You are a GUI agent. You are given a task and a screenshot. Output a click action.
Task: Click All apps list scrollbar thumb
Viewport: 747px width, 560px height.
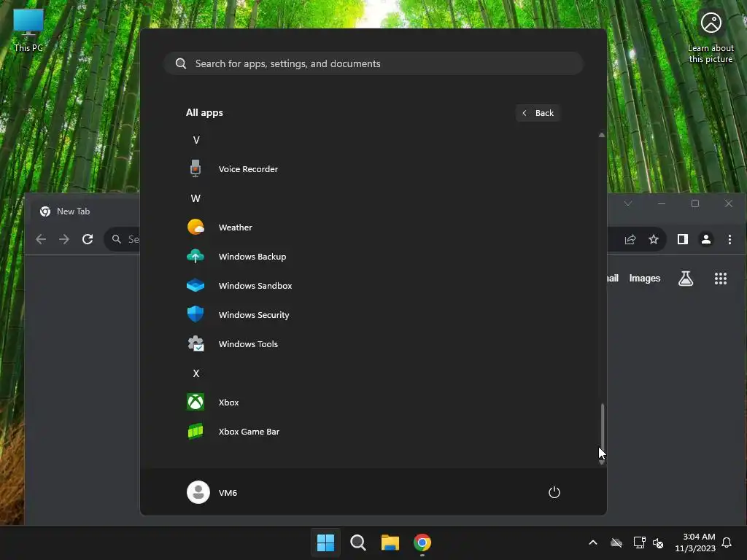602,428
